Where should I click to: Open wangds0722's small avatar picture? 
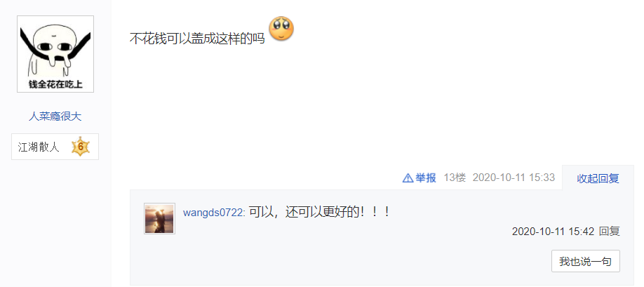[x=159, y=218]
